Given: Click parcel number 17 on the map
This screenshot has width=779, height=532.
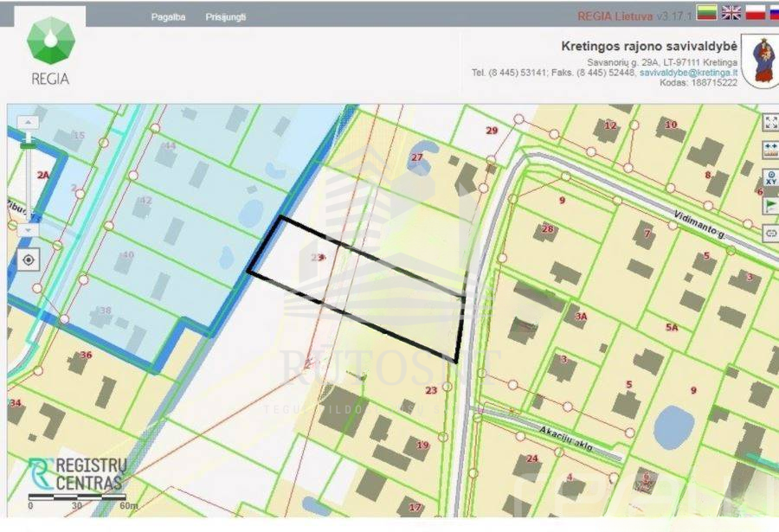Looking at the screenshot, I should pos(415,507).
